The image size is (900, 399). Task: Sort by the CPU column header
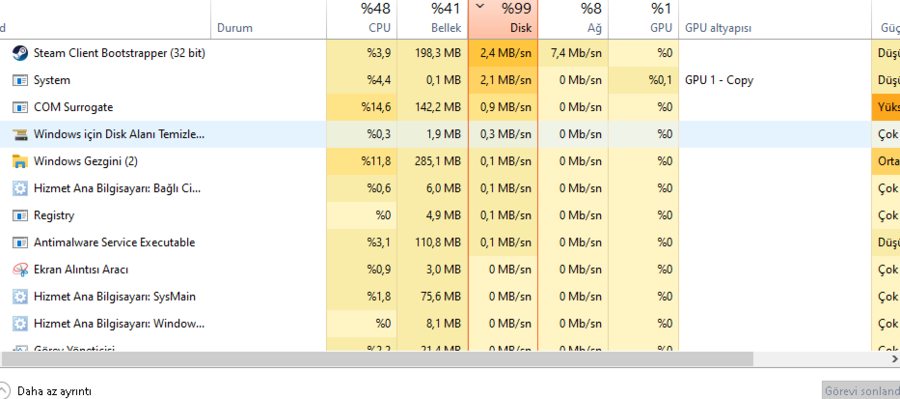[362, 20]
